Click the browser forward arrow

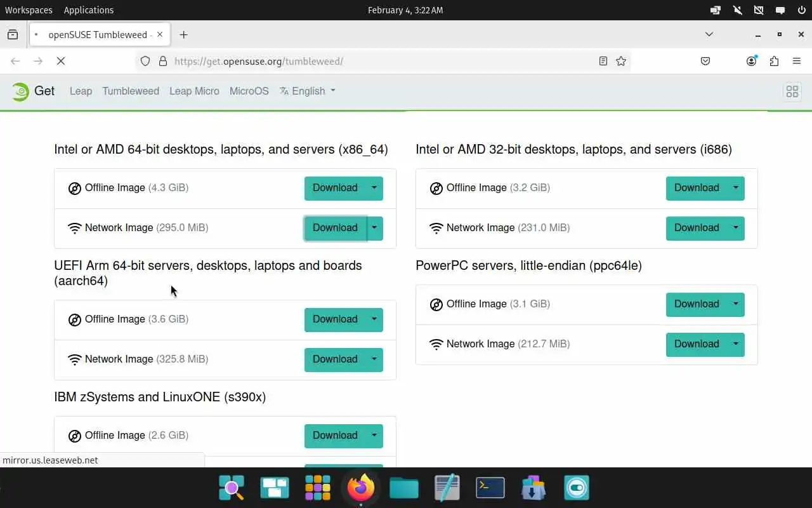tap(38, 61)
